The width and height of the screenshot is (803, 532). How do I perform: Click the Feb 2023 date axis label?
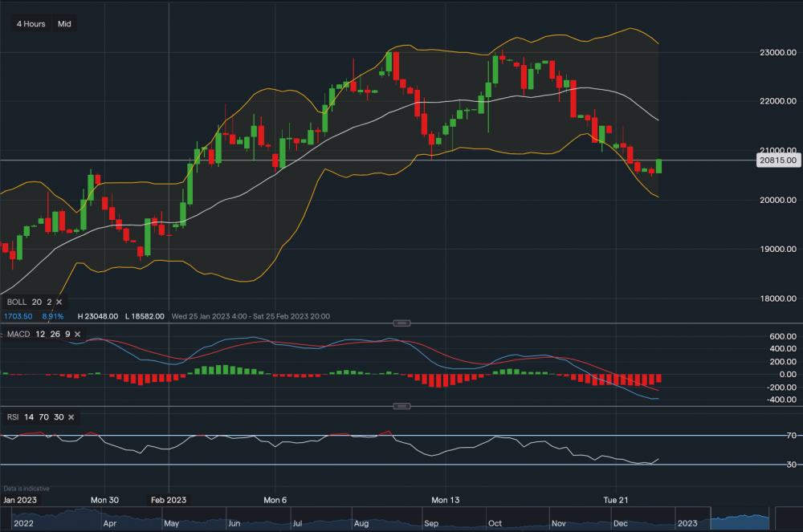[x=169, y=500]
